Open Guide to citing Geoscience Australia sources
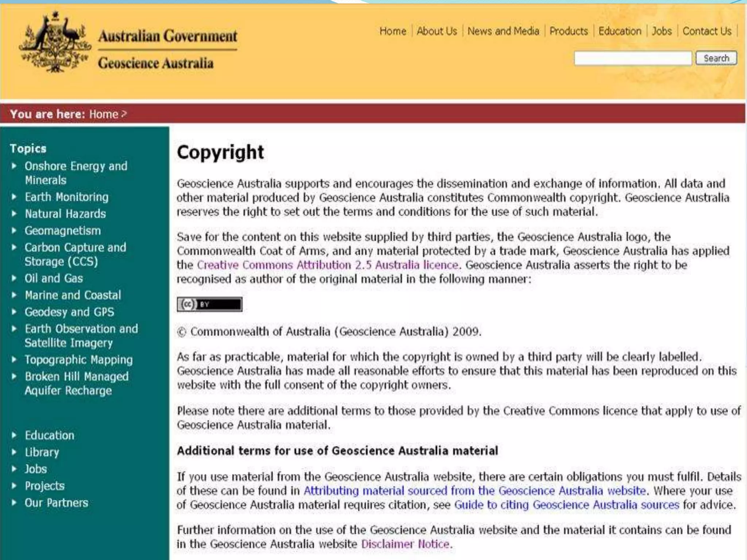The image size is (747, 560). [566, 505]
